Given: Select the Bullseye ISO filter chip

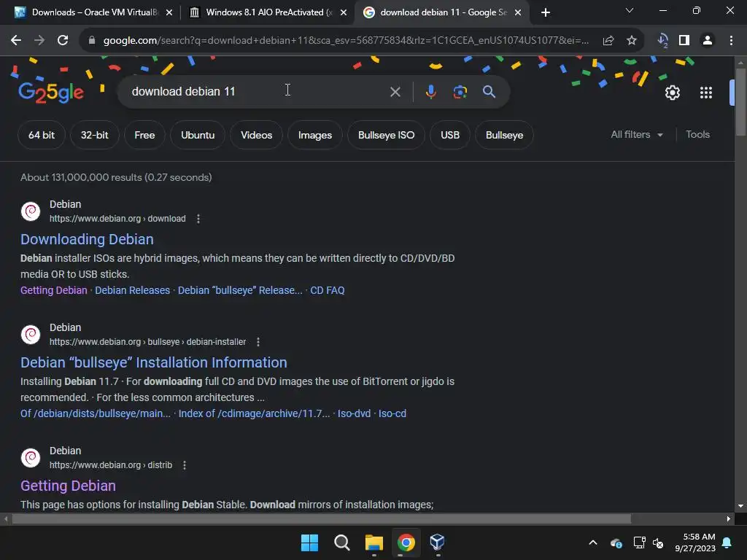Looking at the screenshot, I should [x=386, y=135].
